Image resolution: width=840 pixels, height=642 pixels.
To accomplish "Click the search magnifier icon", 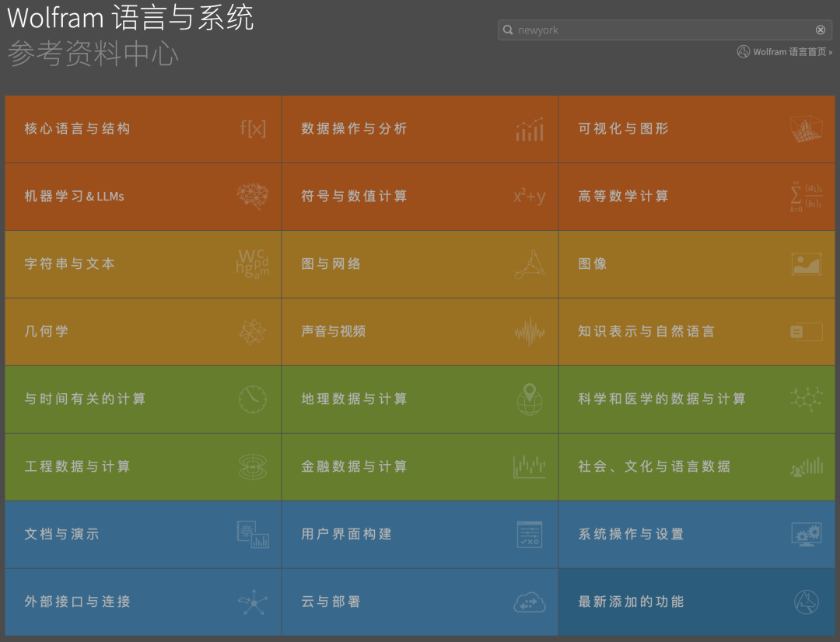I will pos(508,30).
